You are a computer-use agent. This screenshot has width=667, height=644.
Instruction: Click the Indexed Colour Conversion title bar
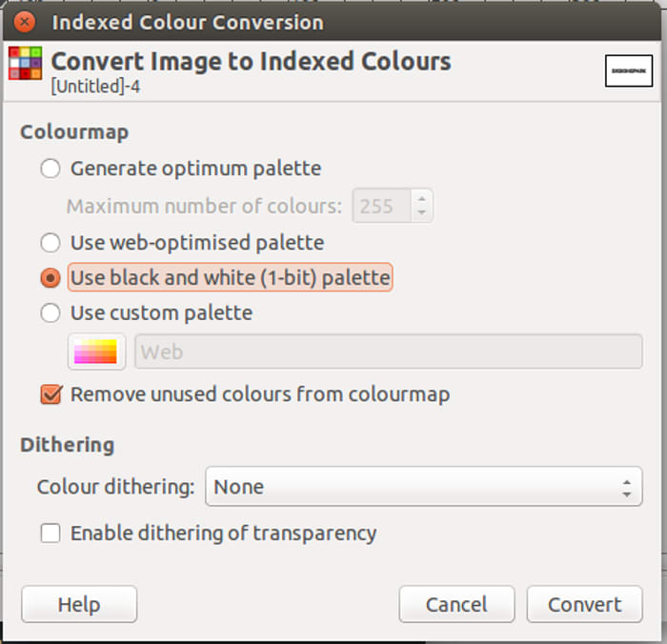click(333, 21)
